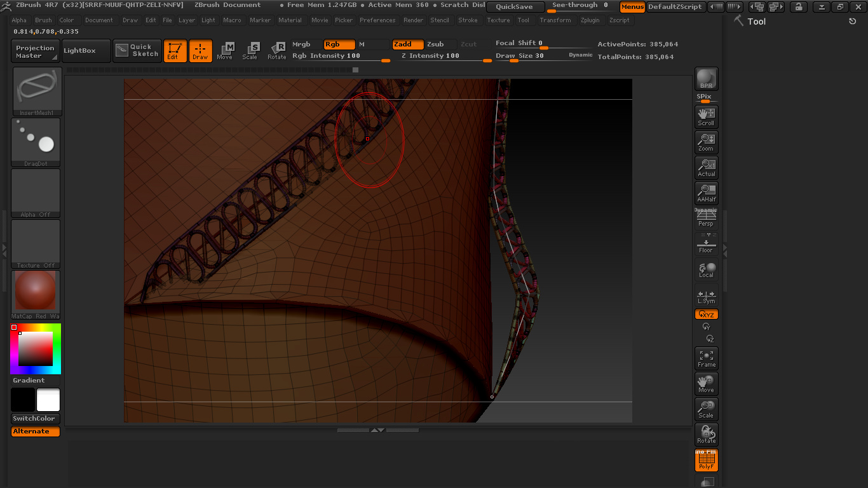Select the Zoom canvas tool
This screenshot has width=868, height=488.
coord(706,142)
